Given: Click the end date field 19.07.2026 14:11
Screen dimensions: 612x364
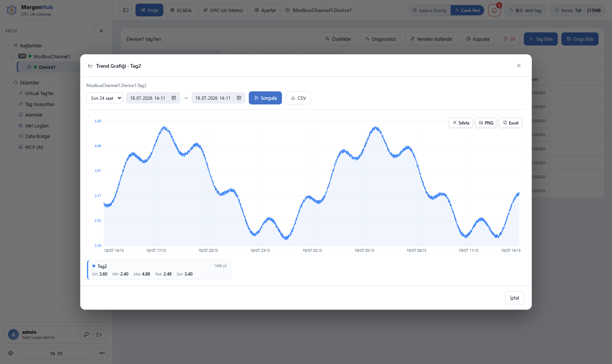Looking at the screenshot, I should [218, 98].
